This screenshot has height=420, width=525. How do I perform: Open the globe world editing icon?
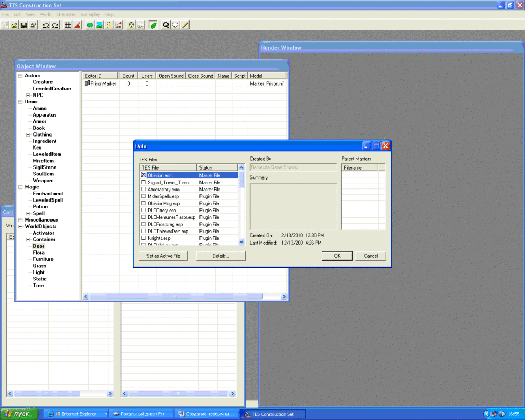click(x=90, y=25)
